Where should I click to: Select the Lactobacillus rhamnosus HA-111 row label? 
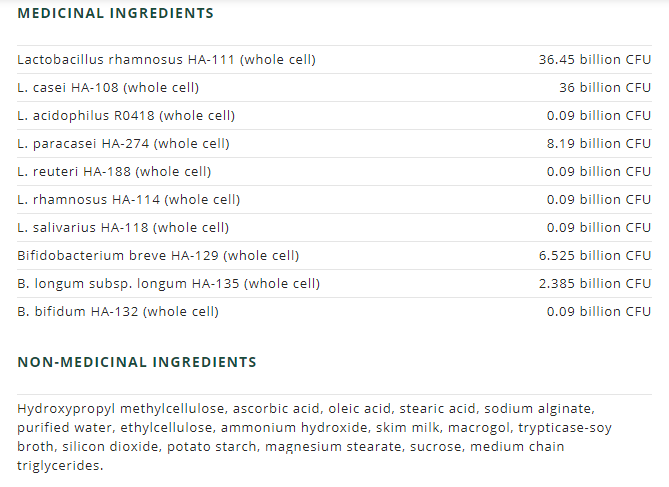tap(166, 60)
